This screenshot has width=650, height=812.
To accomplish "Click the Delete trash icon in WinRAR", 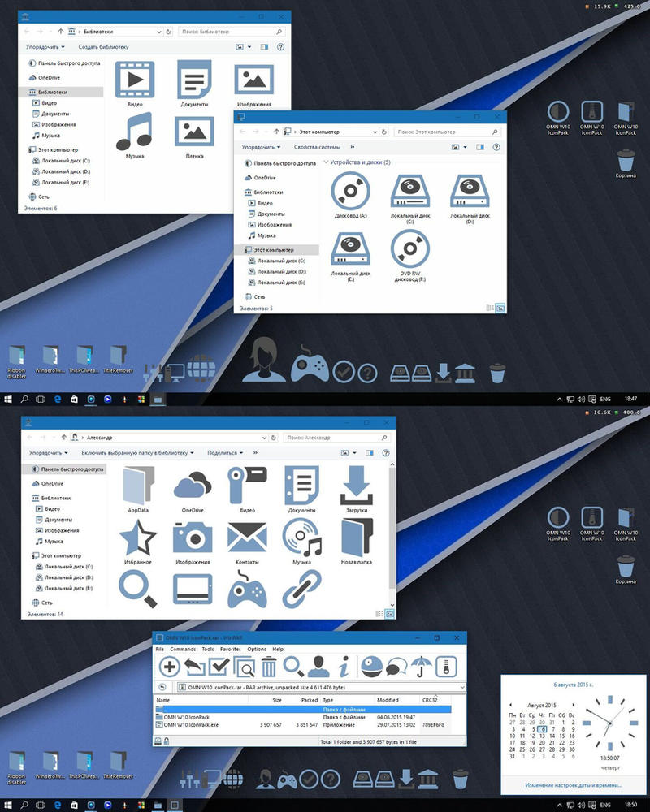I will (269, 667).
